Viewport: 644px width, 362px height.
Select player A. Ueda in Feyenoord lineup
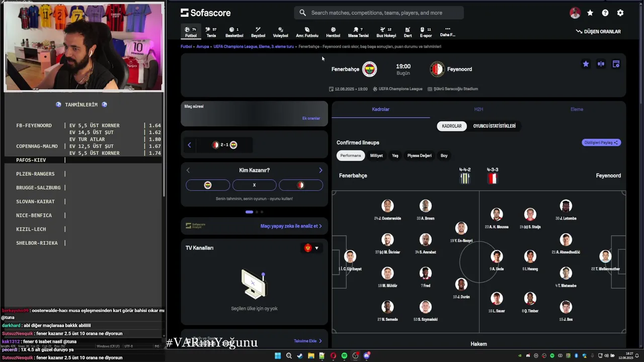497,260
